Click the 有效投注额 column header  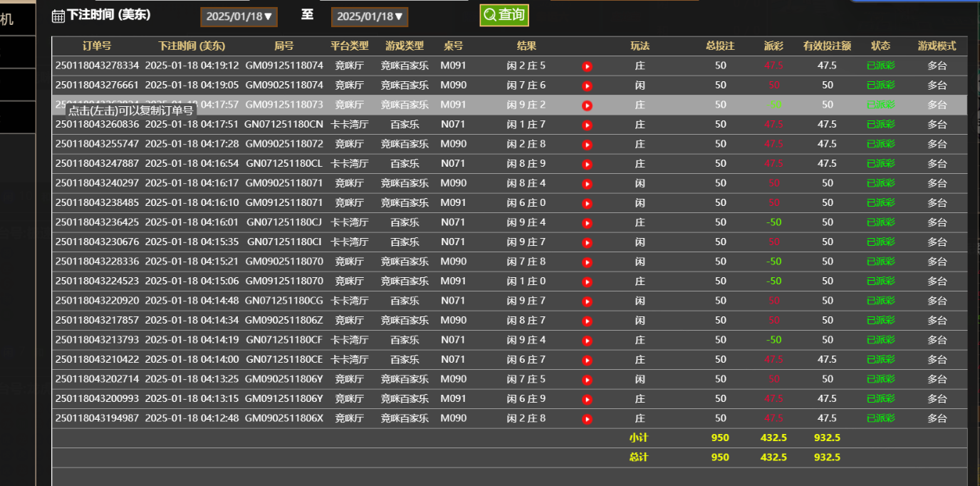pos(827,46)
